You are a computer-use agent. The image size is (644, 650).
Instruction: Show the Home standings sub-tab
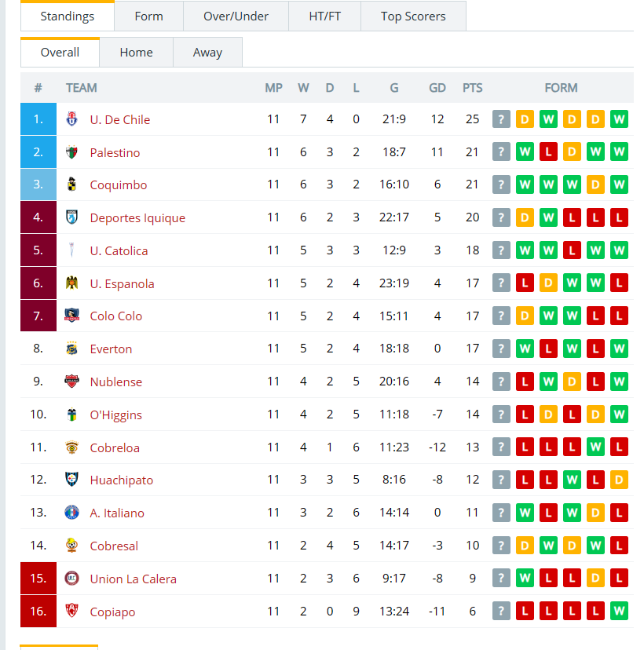pyautogui.click(x=136, y=53)
